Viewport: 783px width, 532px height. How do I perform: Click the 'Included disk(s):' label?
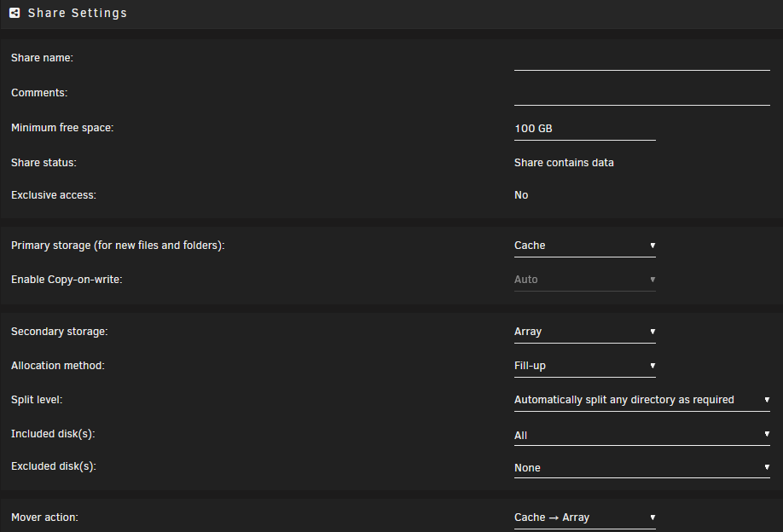[x=53, y=434]
